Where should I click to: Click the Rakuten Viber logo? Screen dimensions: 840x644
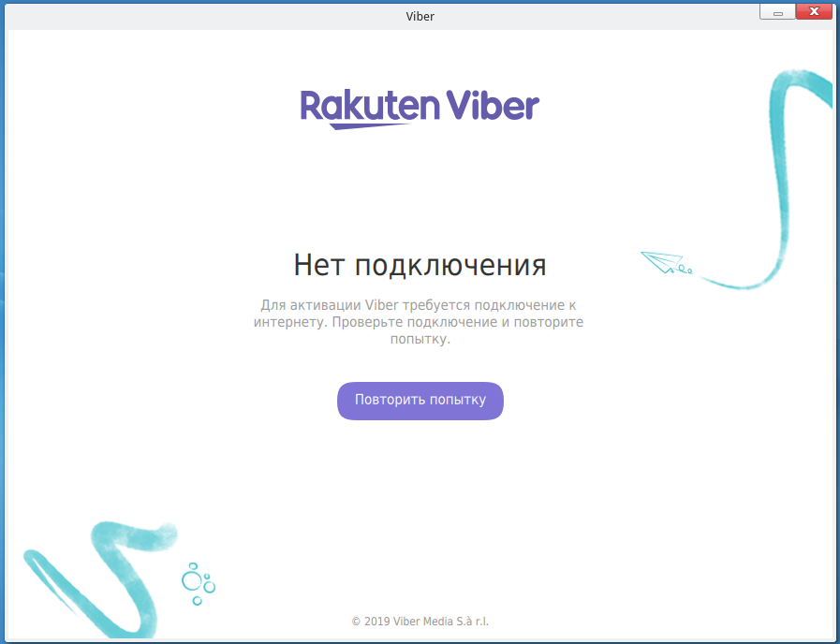point(420,110)
